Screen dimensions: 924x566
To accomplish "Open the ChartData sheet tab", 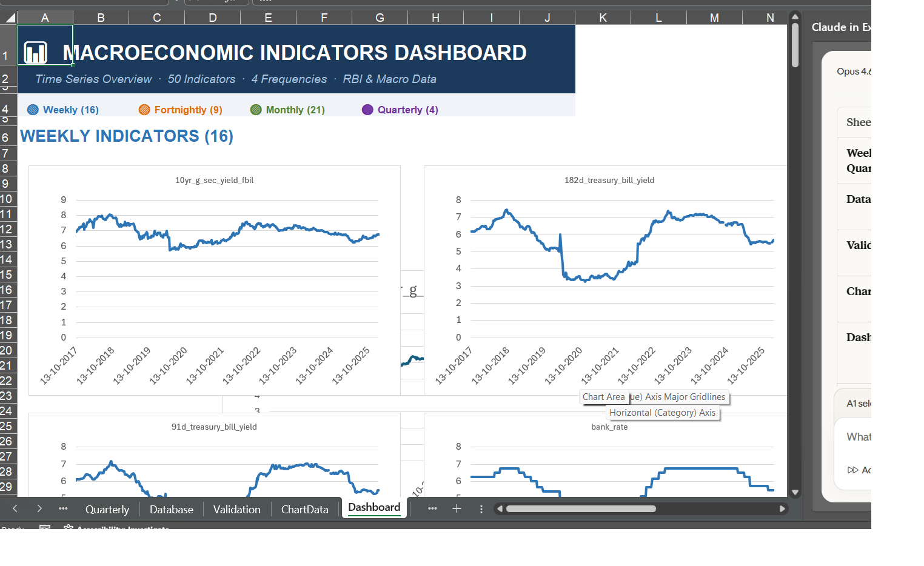I will click(304, 509).
